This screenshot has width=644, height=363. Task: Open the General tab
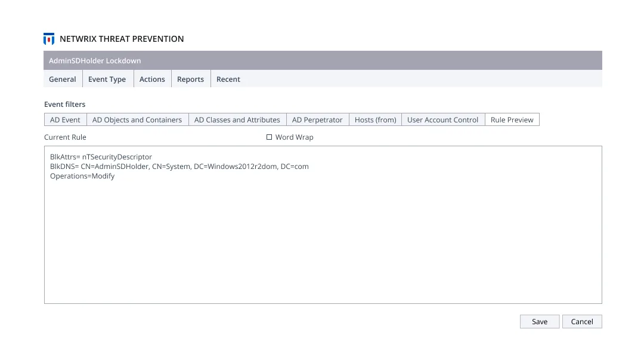63,79
